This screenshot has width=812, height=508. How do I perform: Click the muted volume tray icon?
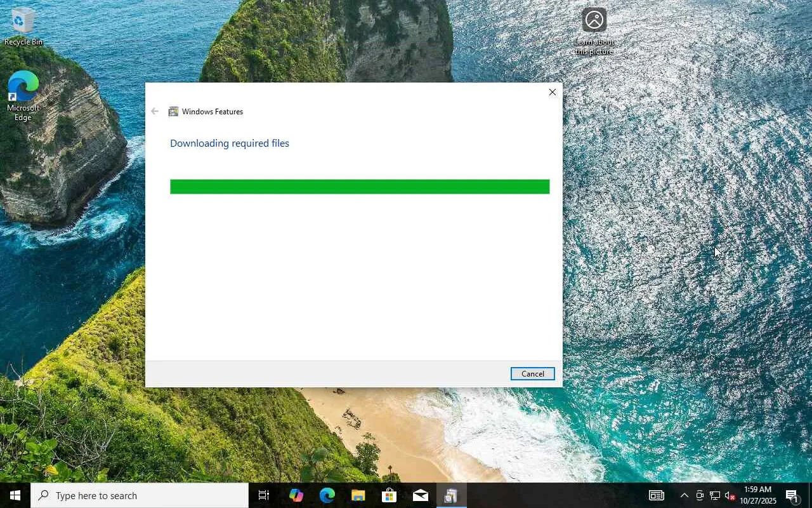click(730, 495)
